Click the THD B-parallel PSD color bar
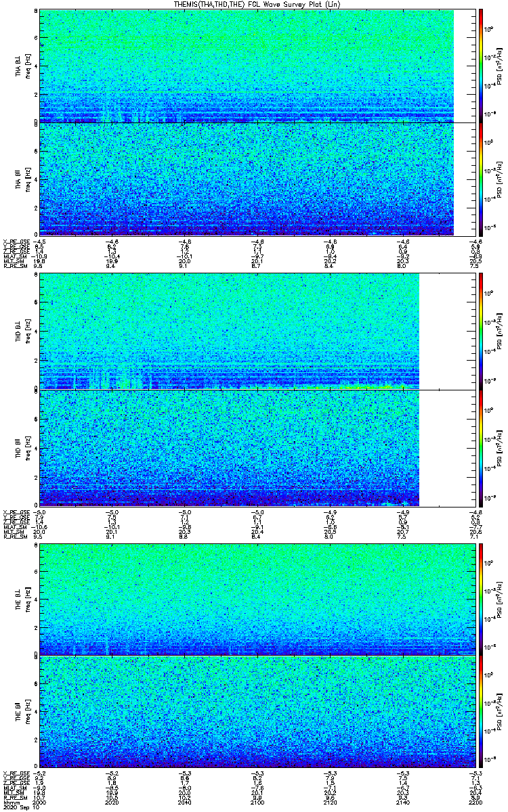The height and width of the screenshot is (812, 508). coord(481,448)
